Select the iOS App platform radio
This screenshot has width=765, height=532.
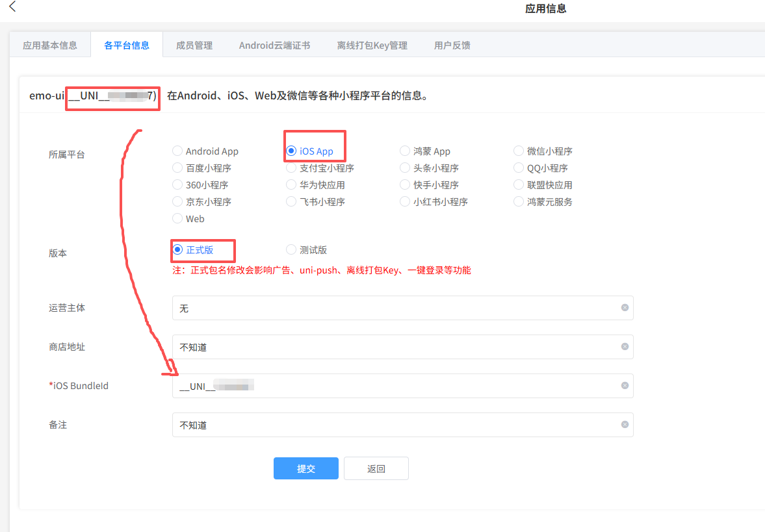[291, 151]
